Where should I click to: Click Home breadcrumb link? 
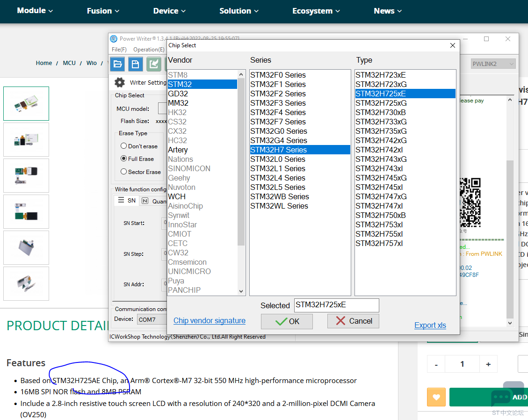44,63
